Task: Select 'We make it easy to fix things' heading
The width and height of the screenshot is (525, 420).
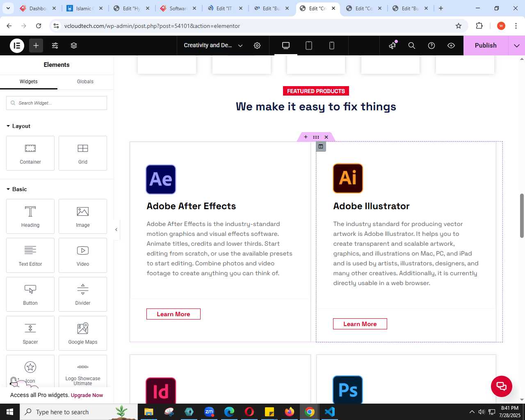Action: [x=316, y=107]
